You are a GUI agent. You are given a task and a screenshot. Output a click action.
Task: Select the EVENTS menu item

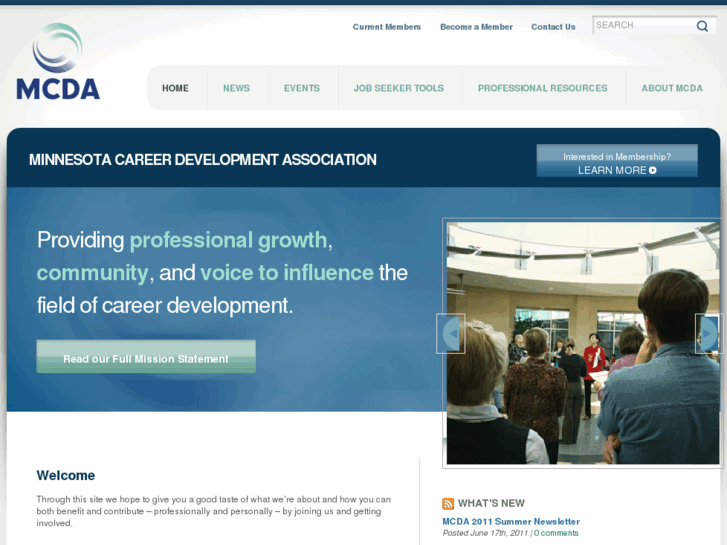302,88
